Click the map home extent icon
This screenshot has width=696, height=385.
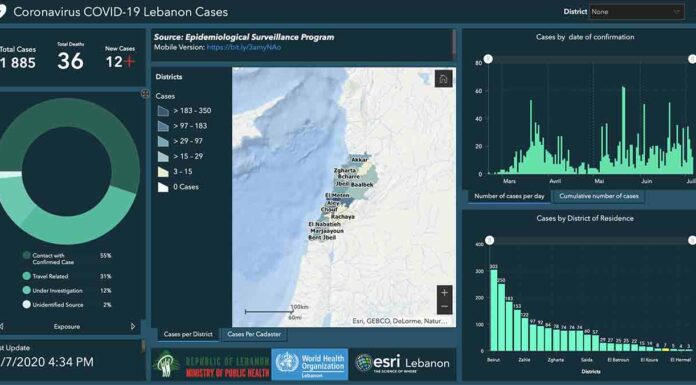(443, 79)
